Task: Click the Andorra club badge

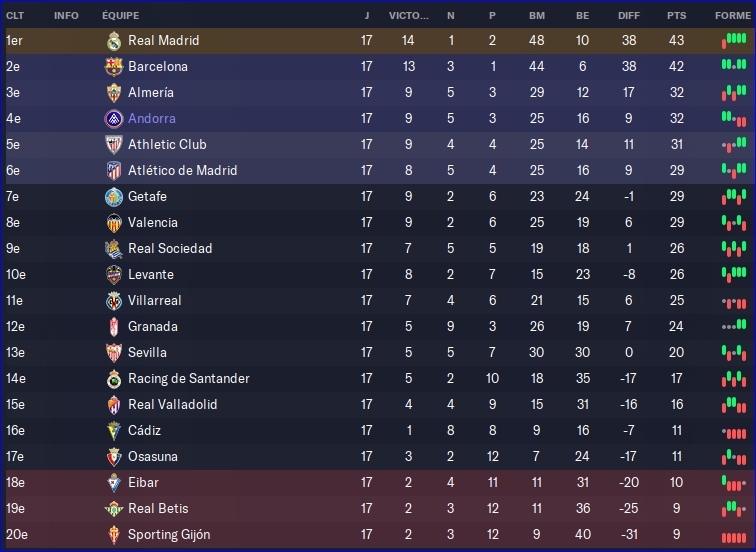Action: point(113,119)
